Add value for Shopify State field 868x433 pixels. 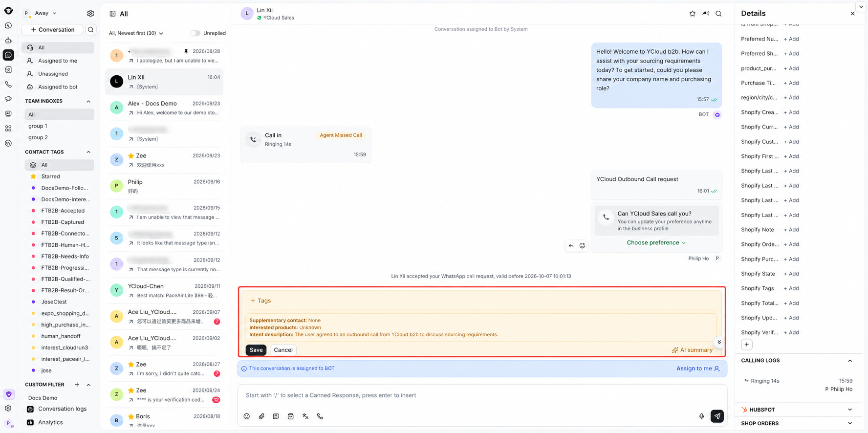(x=791, y=274)
